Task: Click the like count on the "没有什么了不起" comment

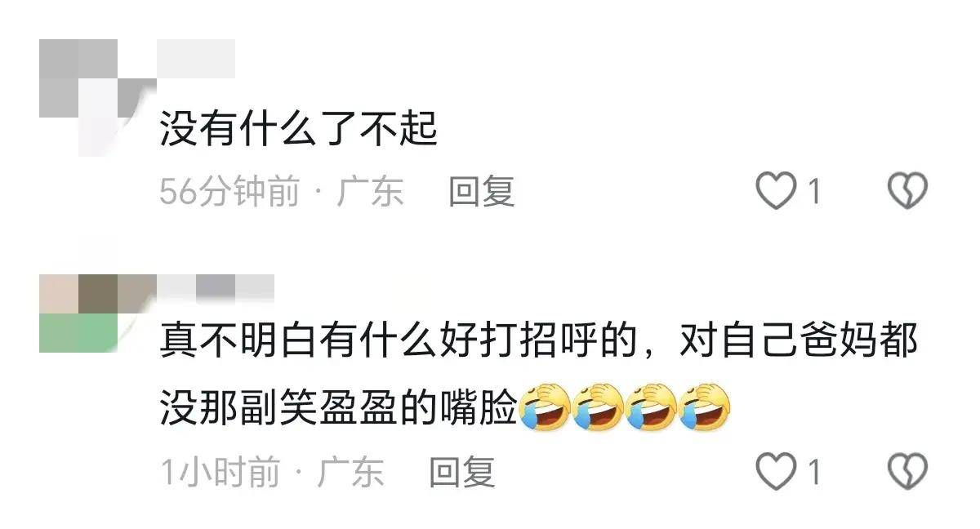Action: point(813,193)
